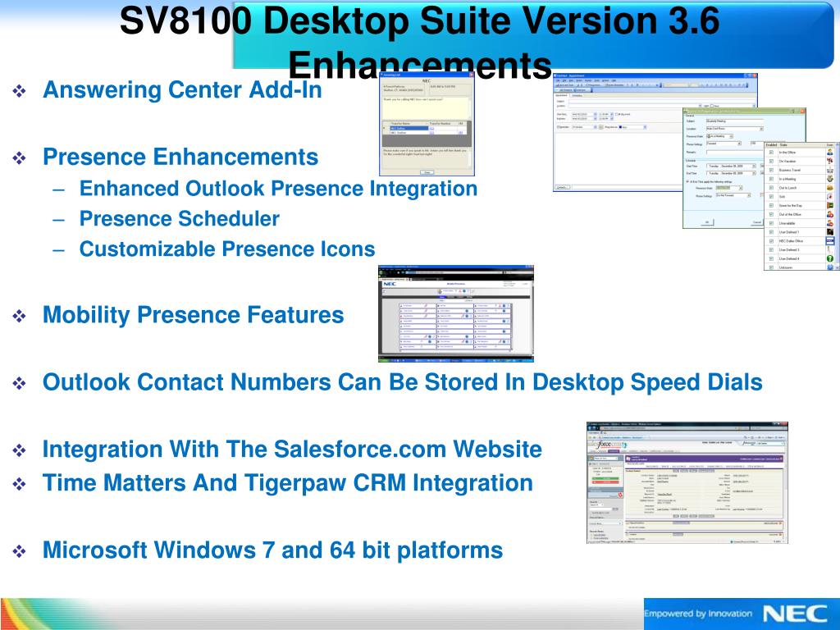The height and width of the screenshot is (630, 840).
Task: Click OK in Presence Scheduler dialog
Action: [x=707, y=221]
